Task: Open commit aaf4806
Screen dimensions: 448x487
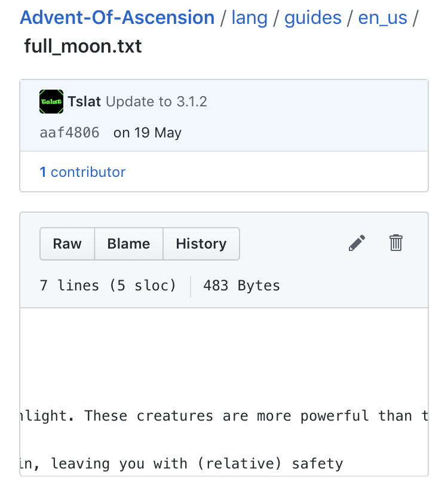Action: (x=69, y=133)
